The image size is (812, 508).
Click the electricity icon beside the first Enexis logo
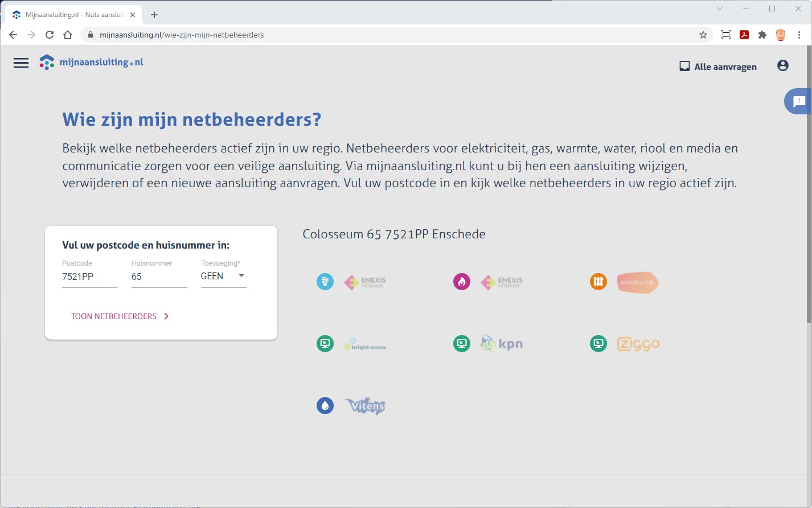pyautogui.click(x=325, y=282)
